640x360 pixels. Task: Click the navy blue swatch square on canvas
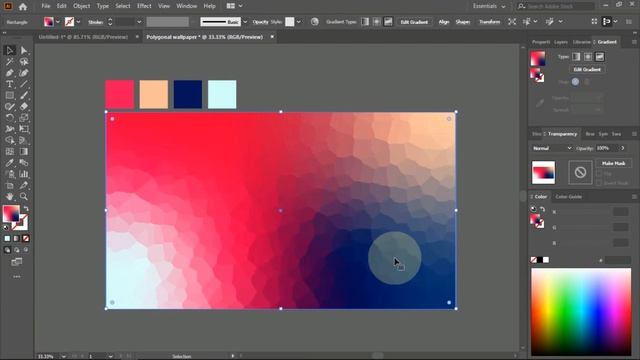tap(188, 94)
